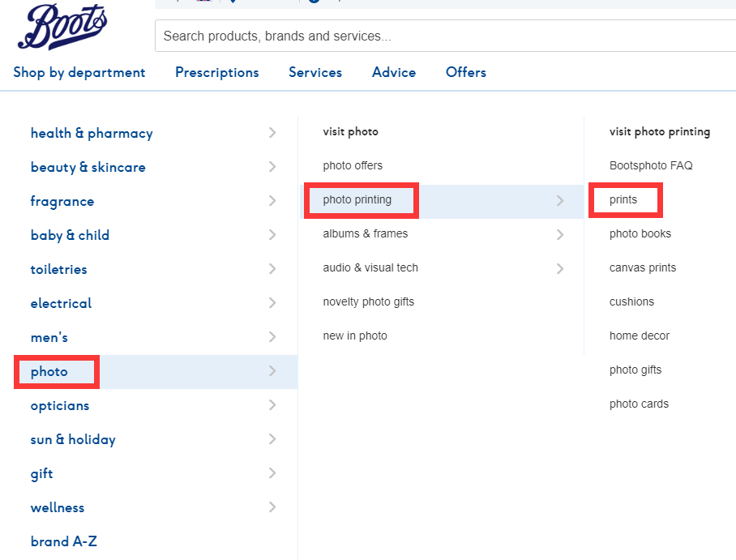Image resolution: width=736 pixels, height=560 pixels.
Task: Open the brand A-Z category
Action: coord(64,542)
